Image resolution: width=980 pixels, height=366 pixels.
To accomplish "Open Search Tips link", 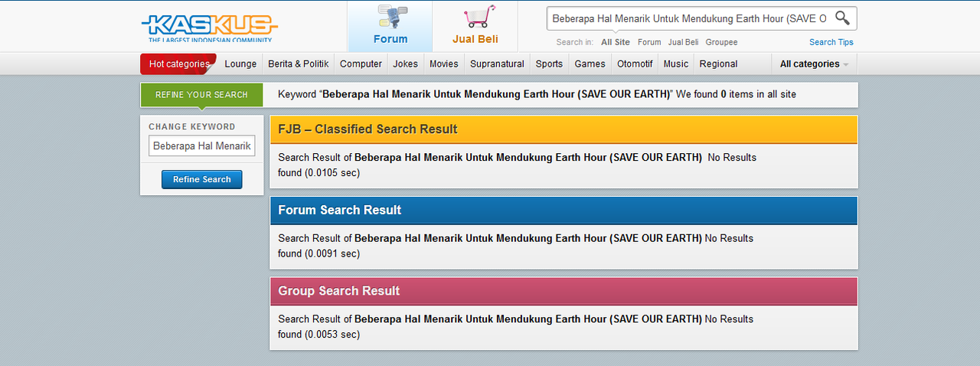I will 831,42.
